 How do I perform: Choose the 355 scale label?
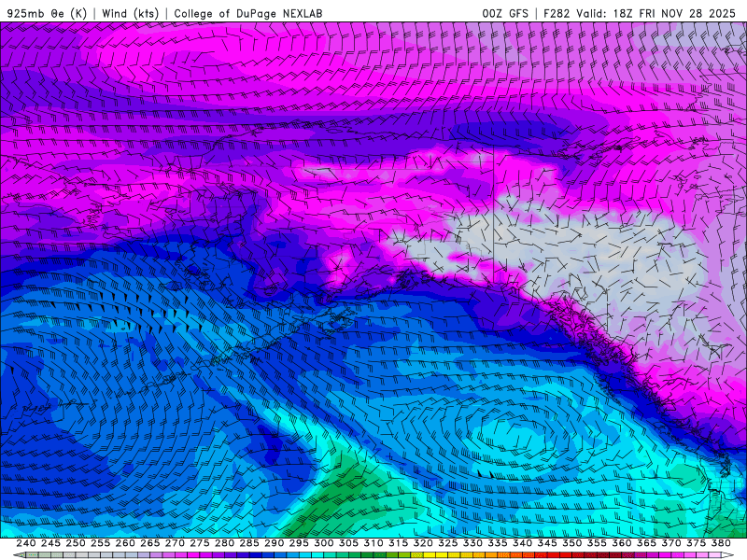tap(597, 543)
